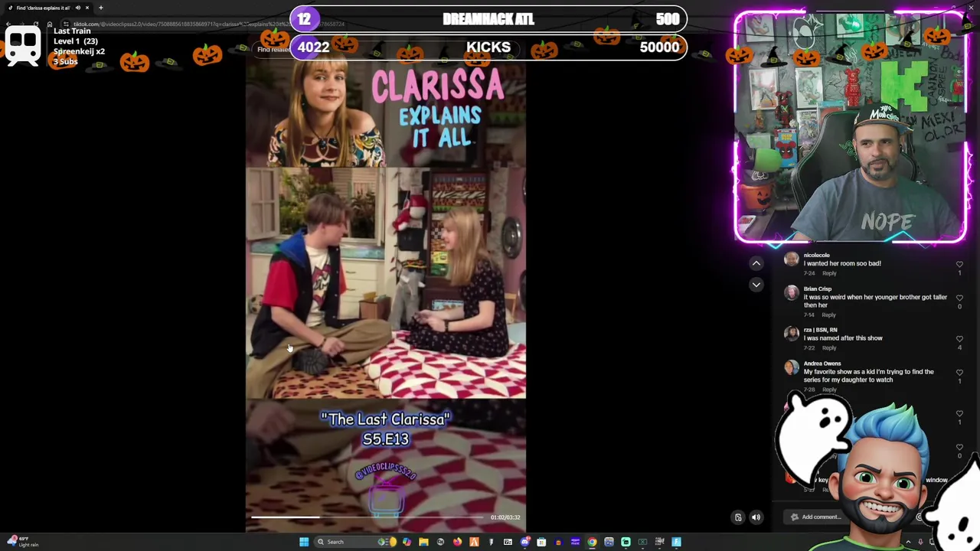The height and width of the screenshot is (551, 980).
Task: Click the video progress bar
Action: (367, 517)
